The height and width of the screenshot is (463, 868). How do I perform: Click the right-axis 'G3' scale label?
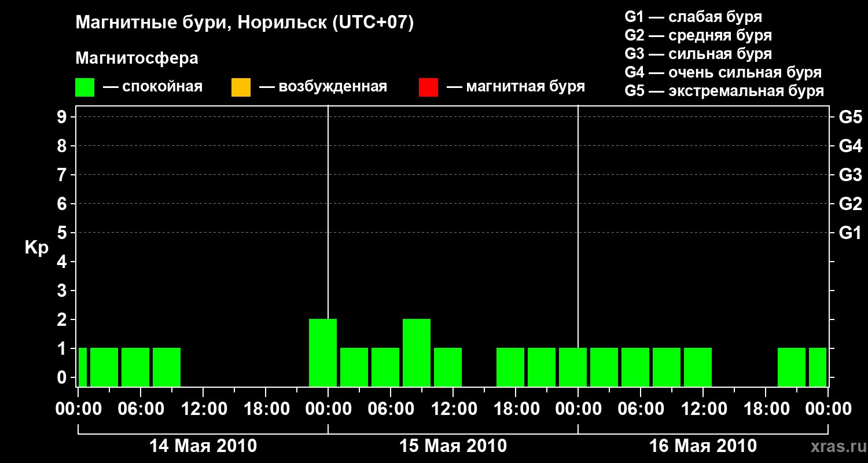tap(851, 175)
